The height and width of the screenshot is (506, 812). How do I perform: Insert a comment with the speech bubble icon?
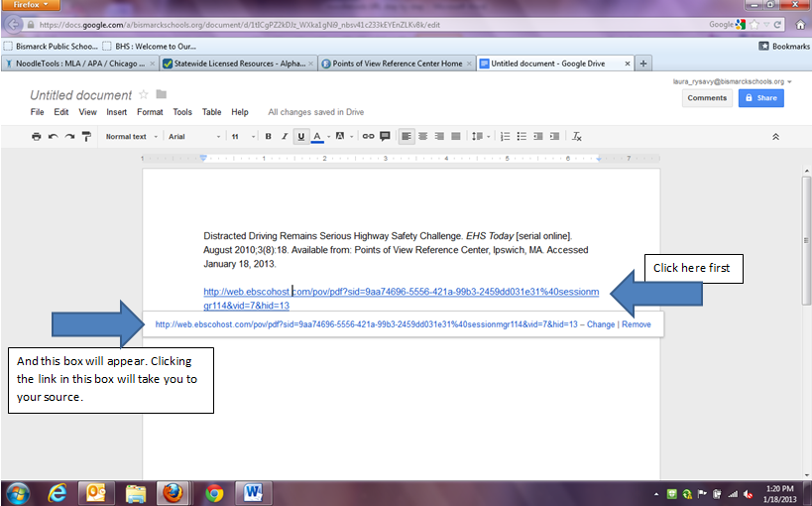(385, 136)
